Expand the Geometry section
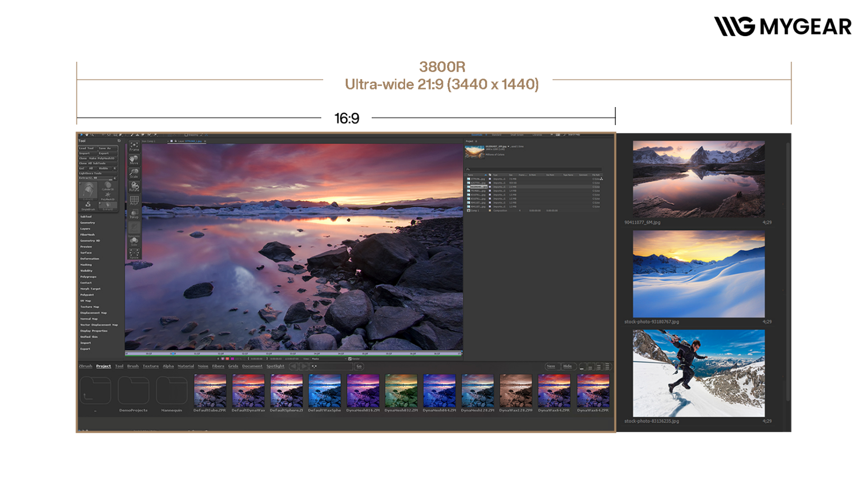868x488 pixels. (88, 223)
